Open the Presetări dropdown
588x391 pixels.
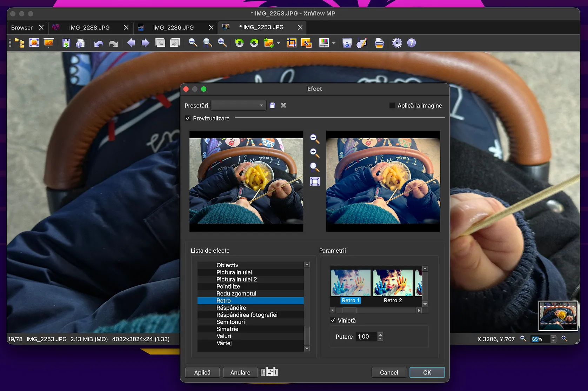(238, 105)
